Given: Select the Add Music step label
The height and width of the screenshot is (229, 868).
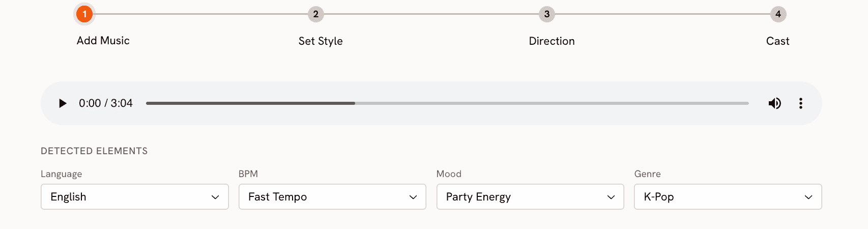Looking at the screenshot, I should click(103, 41).
